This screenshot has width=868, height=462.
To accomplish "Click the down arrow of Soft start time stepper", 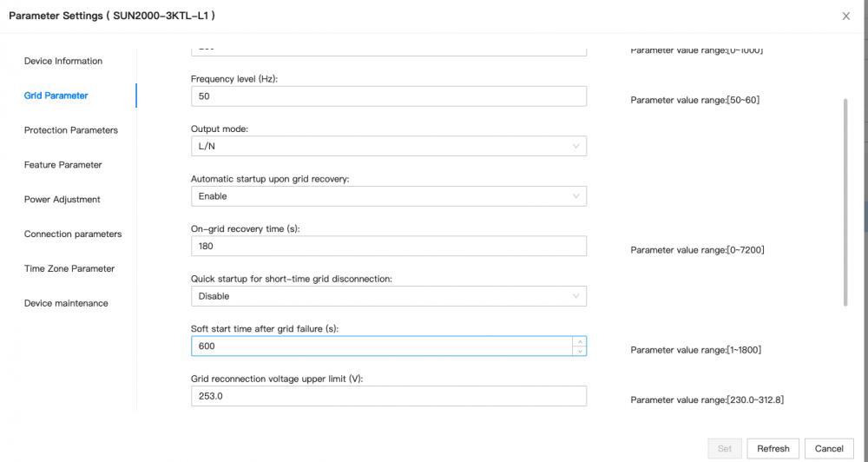I will (580, 351).
